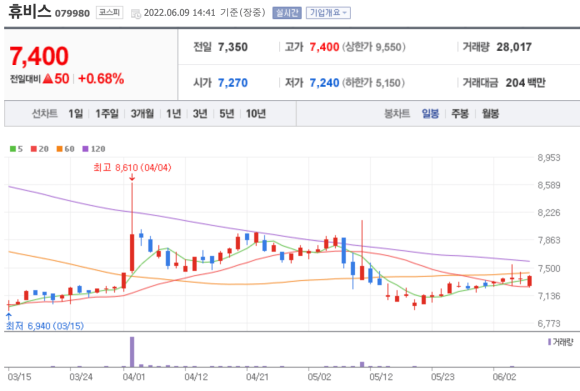580x391 pixels.
Task: Click the 거래대금 204 백만 value
Action: [x=526, y=83]
